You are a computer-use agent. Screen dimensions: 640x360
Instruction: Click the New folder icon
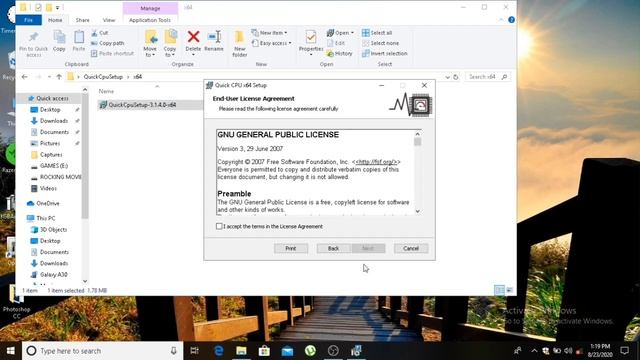point(240,38)
